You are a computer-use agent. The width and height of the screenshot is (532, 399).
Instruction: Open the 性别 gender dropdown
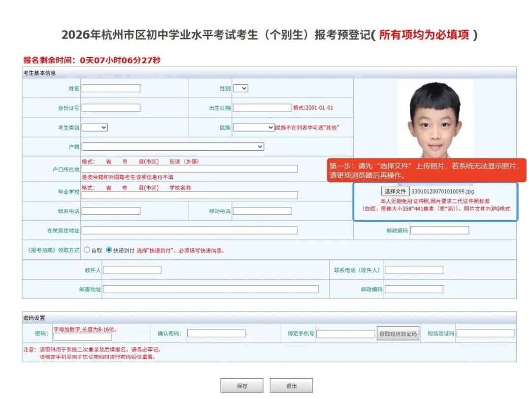tap(240, 88)
